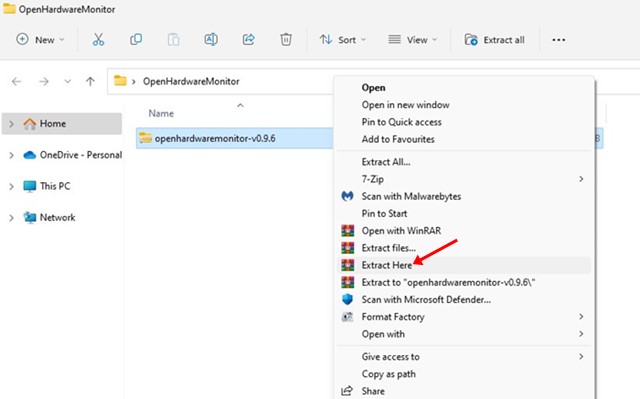Click the folder icon in address bar
Screen dimensions: 640x399
coord(120,80)
